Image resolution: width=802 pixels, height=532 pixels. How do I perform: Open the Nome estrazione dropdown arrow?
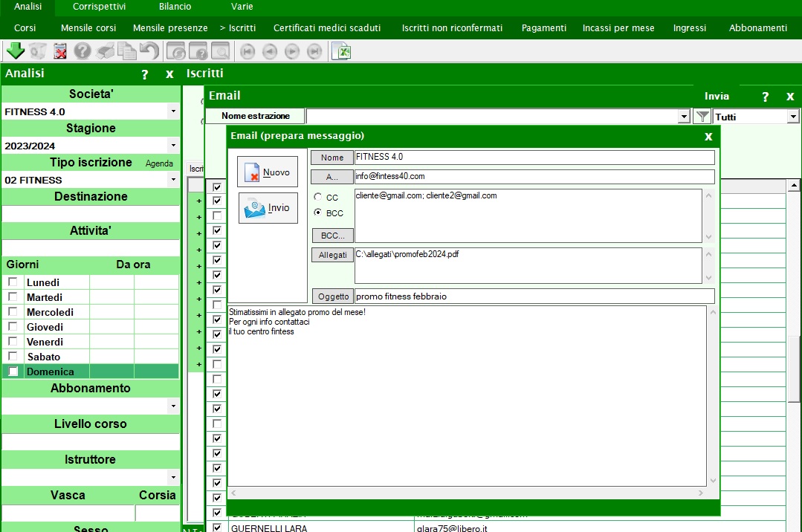[x=685, y=117]
